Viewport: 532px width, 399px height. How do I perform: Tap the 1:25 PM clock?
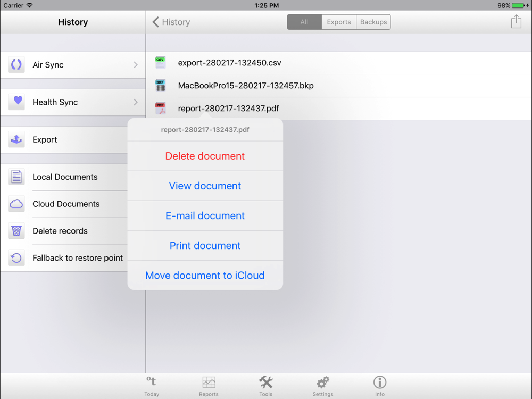[267, 5]
